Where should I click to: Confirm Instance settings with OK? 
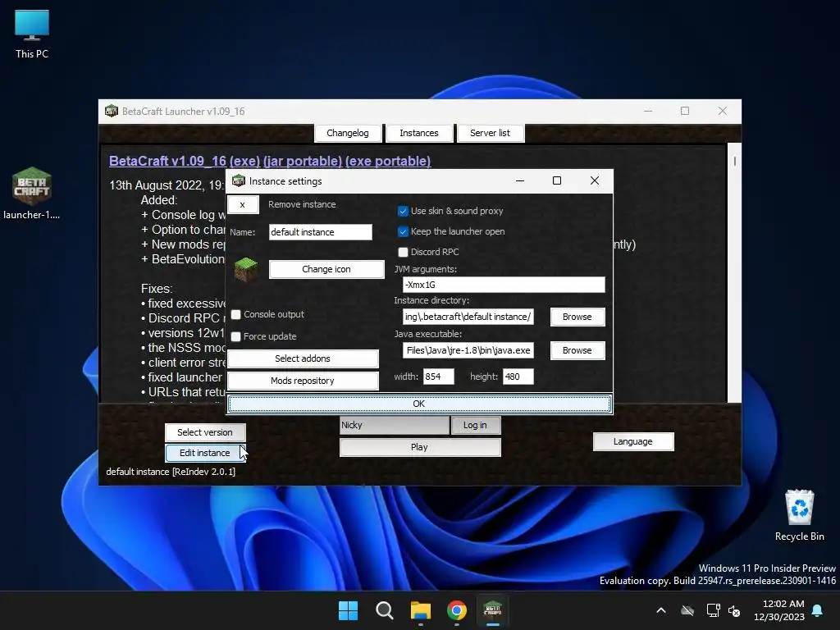pos(419,404)
